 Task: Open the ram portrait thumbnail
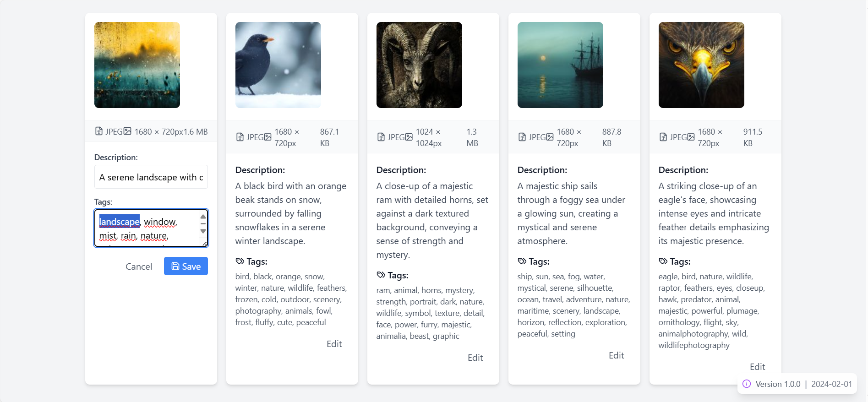[419, 65]
